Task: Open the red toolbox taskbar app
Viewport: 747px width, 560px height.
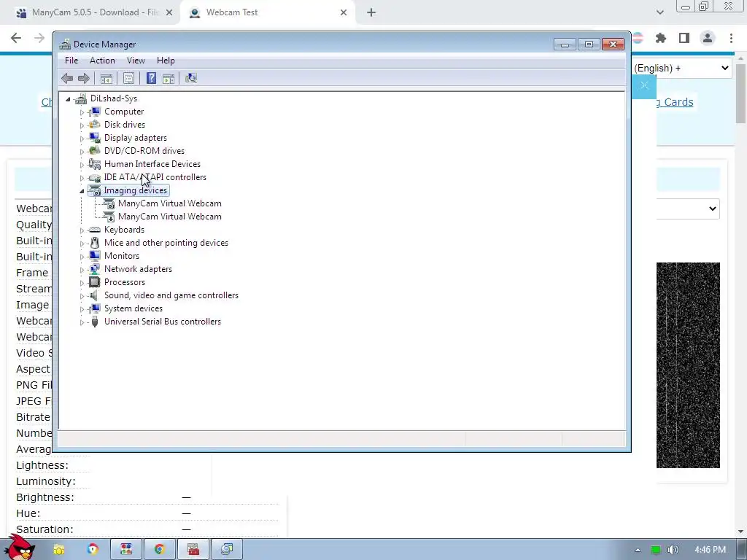Action: click(193, 550)
